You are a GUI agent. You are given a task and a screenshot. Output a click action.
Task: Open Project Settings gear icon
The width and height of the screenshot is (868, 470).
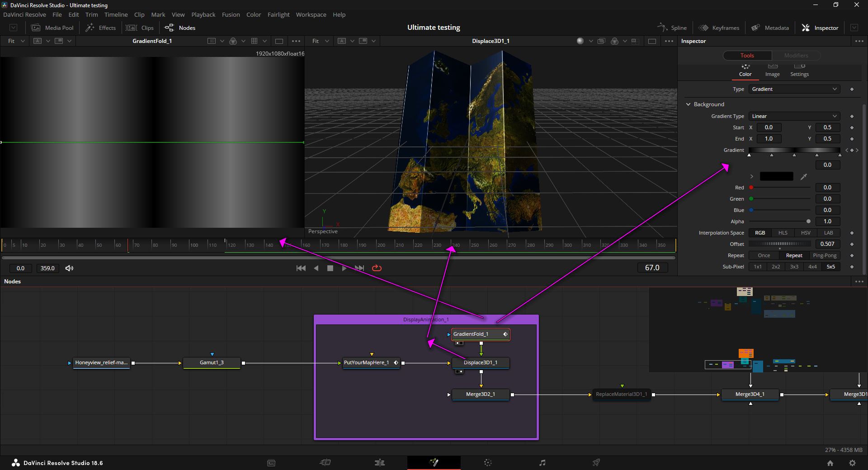[x=852, y=463]
